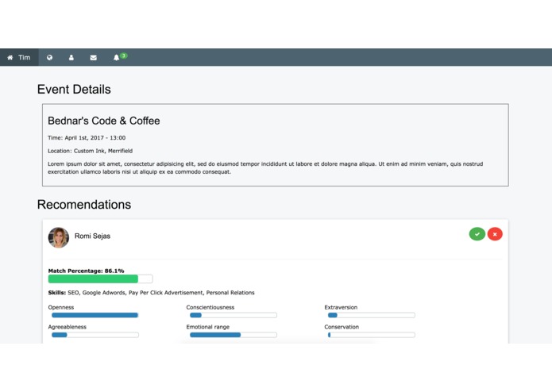Click the Extraversion progress bar
Viewport: 552px width, 392px height.
[x=372, y=315]
